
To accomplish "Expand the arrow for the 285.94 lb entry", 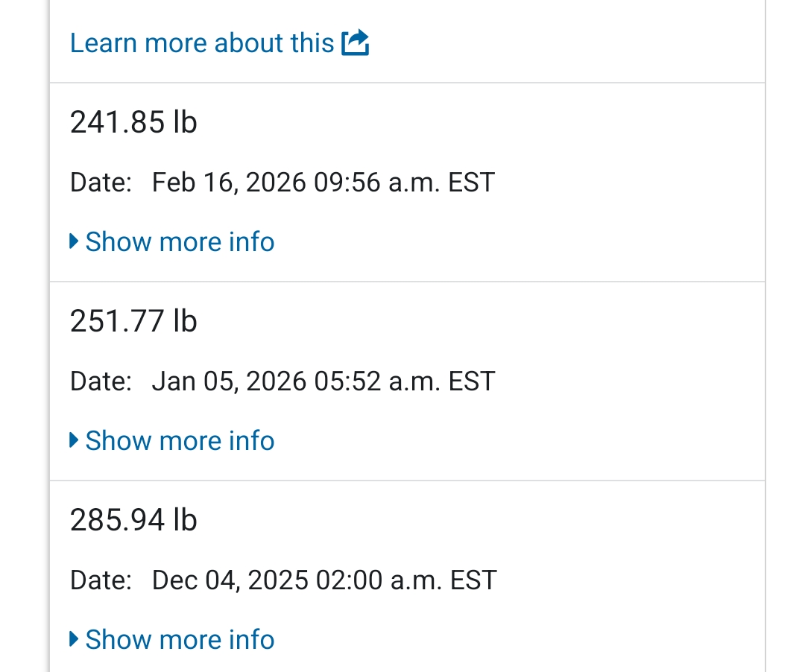I will (x=74, y=639).
